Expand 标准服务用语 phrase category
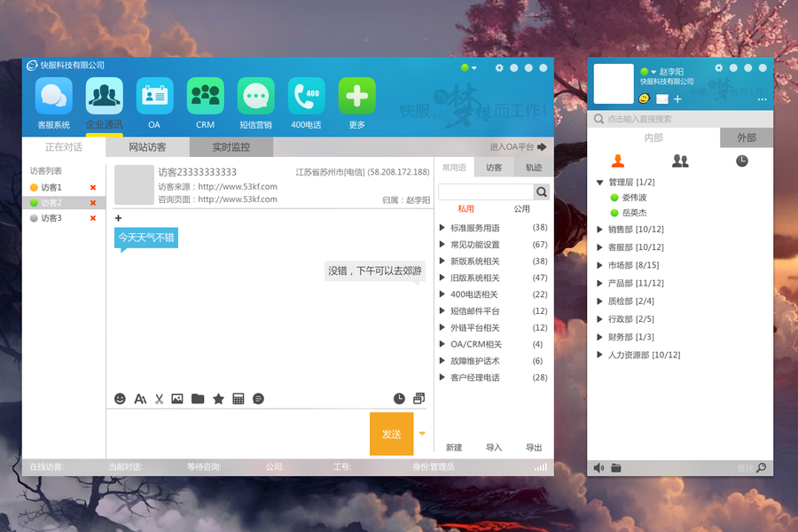798x532 pixels. tap(442, 228)
